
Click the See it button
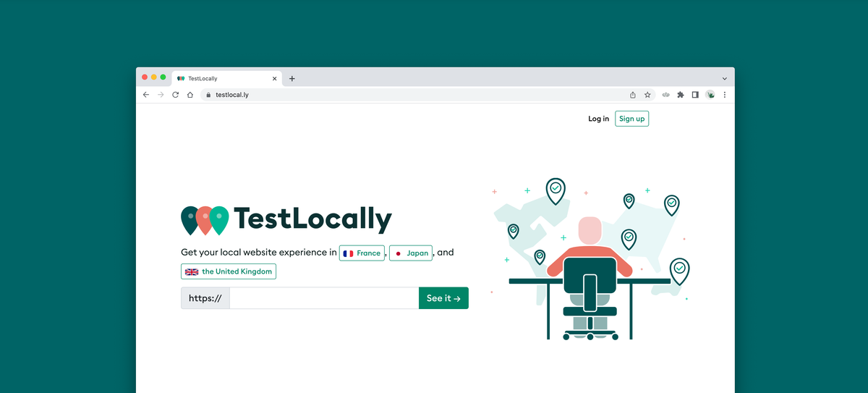pos(443,298)
